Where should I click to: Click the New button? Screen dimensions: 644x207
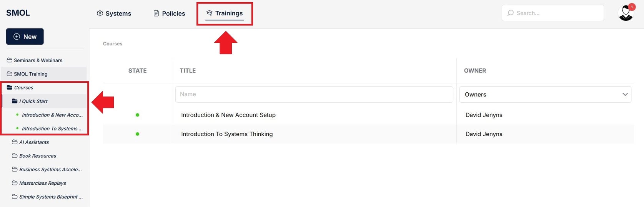(x=25, y=37)
